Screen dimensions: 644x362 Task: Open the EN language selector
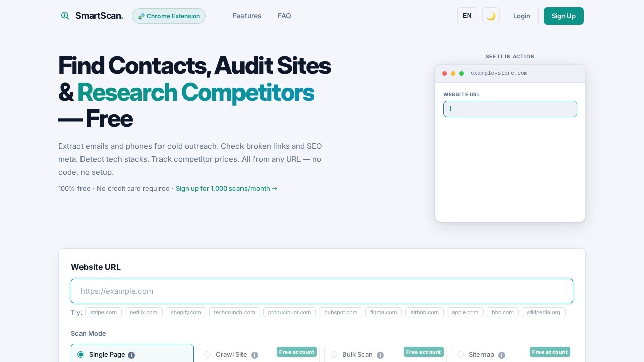coord(467,16)
